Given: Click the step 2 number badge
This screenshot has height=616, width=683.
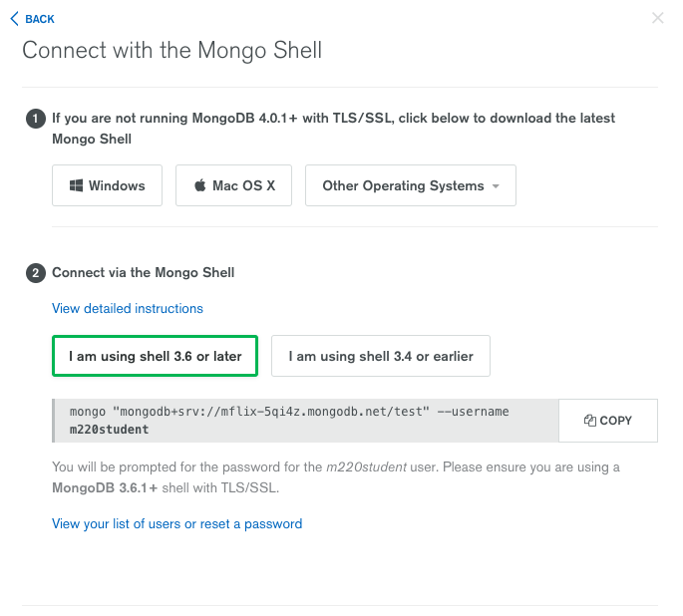Looking at the screenshot, I should [x=36, y=272].
